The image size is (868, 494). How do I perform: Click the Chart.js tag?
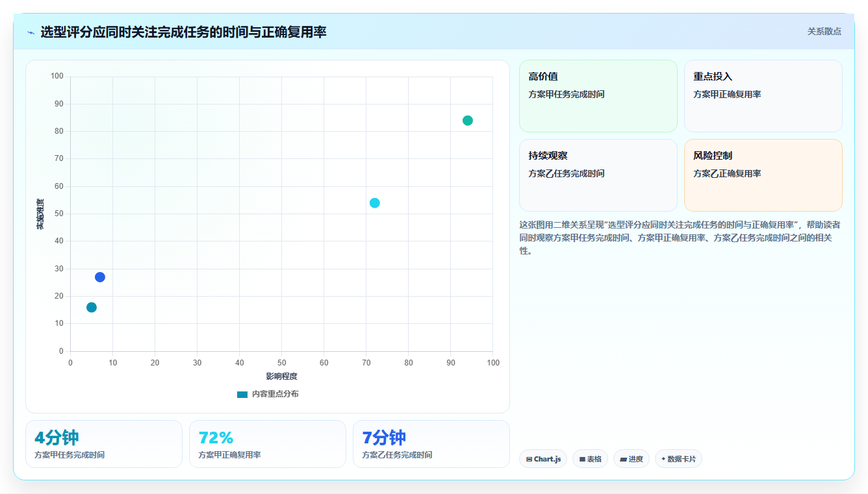pos(543,459)
